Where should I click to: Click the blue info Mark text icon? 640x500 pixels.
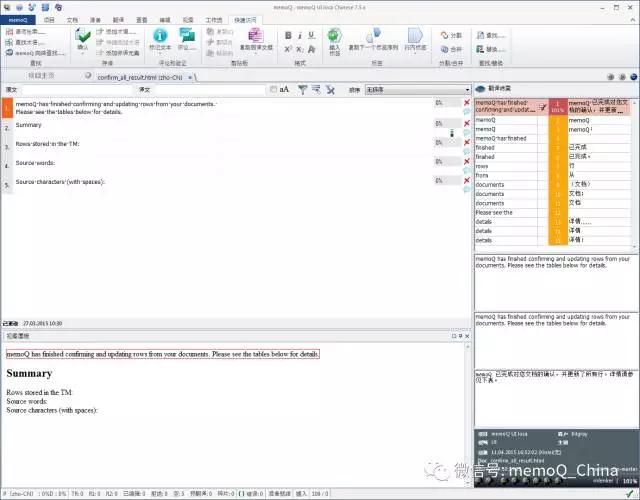(160, 36)
